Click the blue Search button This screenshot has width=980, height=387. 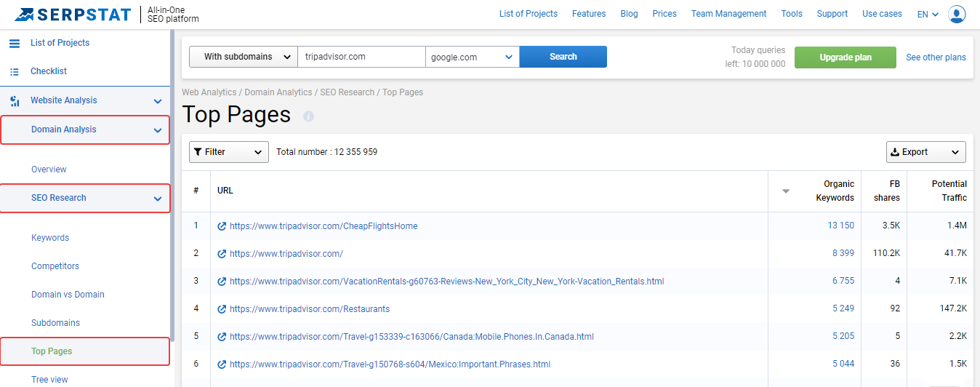563,57
